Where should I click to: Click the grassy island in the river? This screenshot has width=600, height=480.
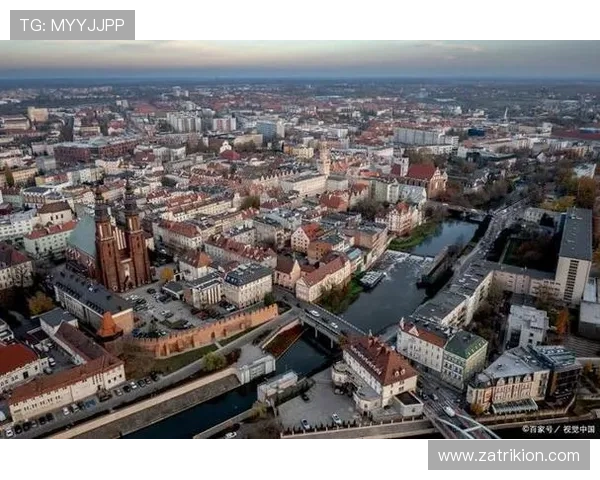(413, 238)
